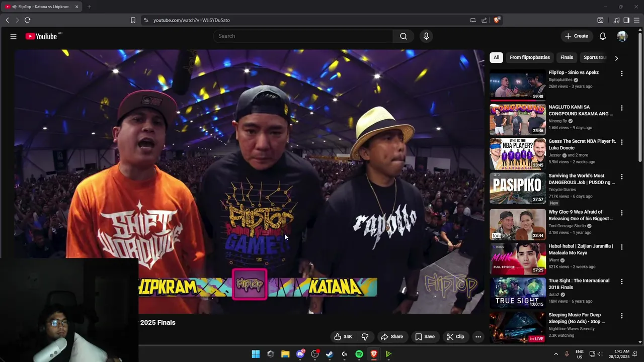
Task: Create a Clip of the video
Action: (455, 337)
